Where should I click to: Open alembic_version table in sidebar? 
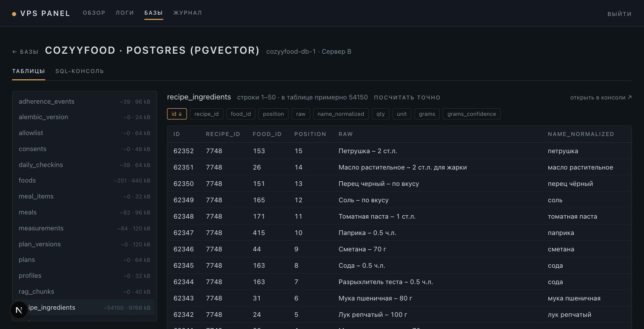coord(84,117)
